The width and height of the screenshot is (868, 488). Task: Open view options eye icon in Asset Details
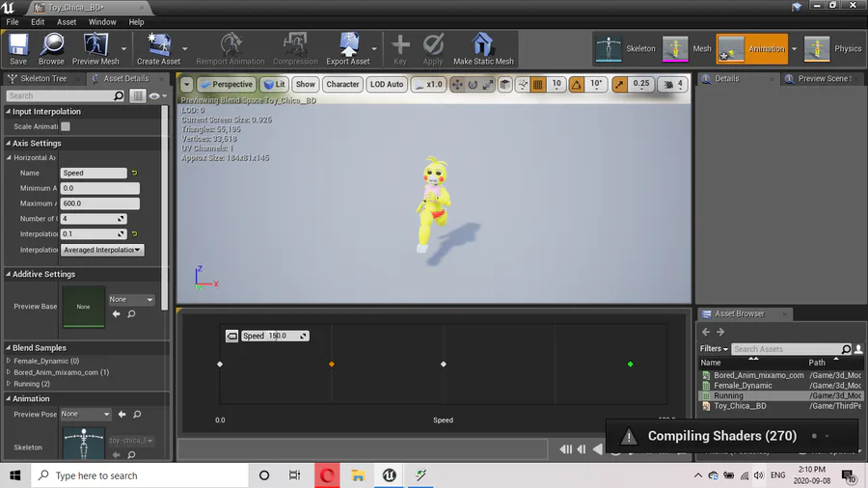(157, 95)
